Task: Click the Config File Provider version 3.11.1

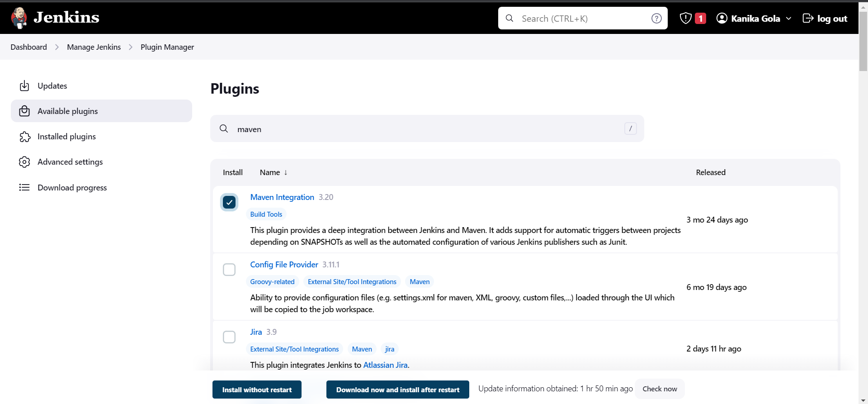Action: tap(331, 265)
